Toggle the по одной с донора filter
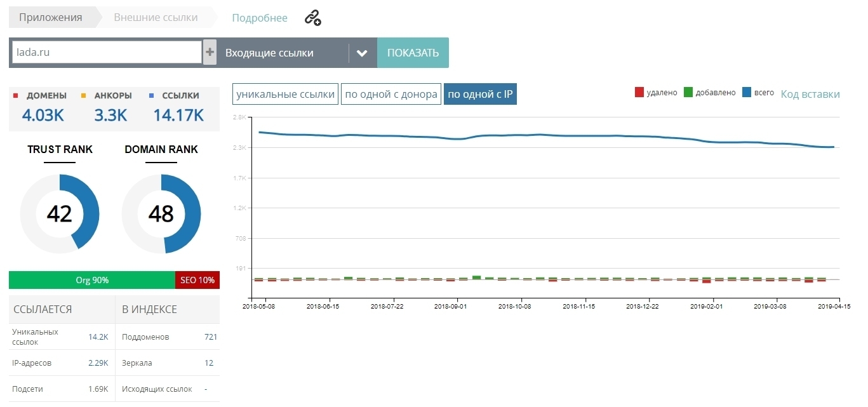 [x=391, y=93]
